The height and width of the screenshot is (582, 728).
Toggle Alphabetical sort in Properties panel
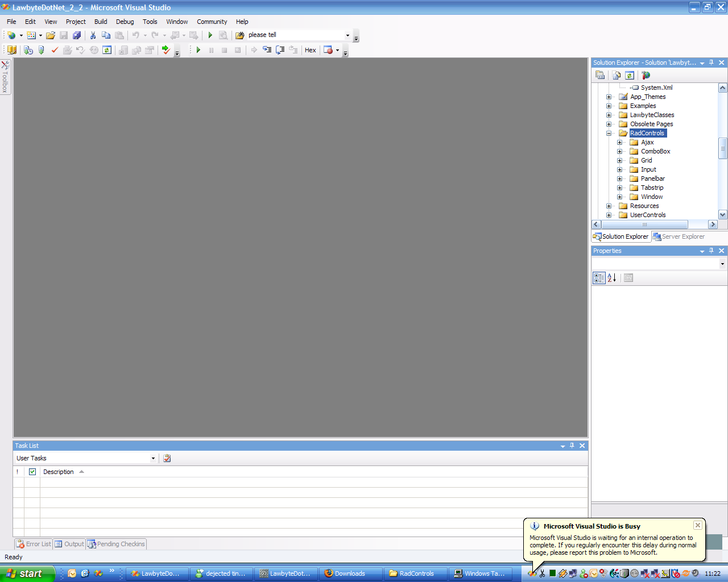(612, 278)
